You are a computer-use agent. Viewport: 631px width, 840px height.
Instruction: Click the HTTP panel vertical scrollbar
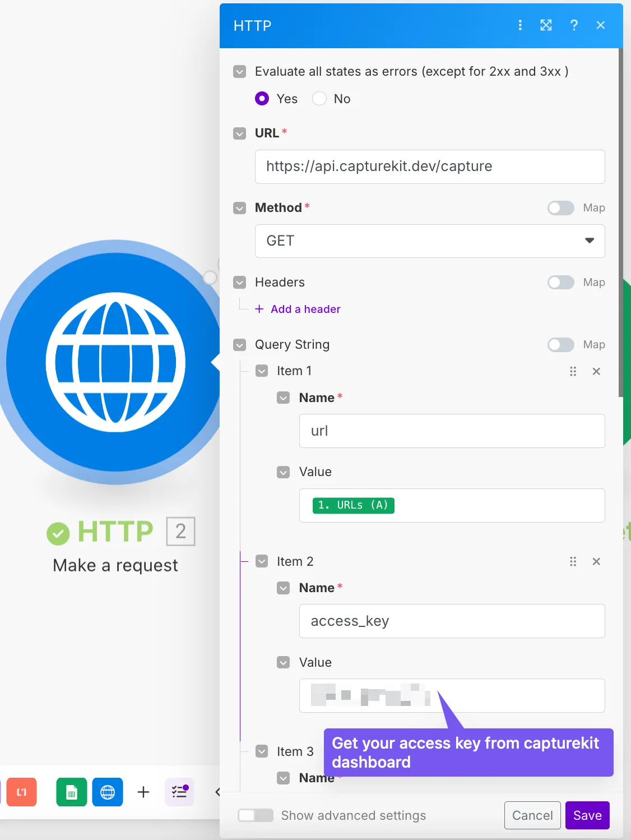620,222
